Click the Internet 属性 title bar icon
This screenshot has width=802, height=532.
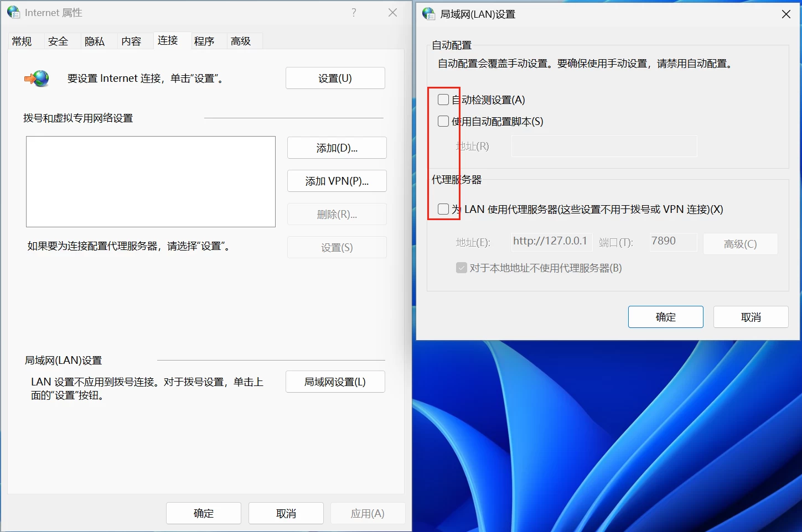pyautogui.click(x=12, y=12)
